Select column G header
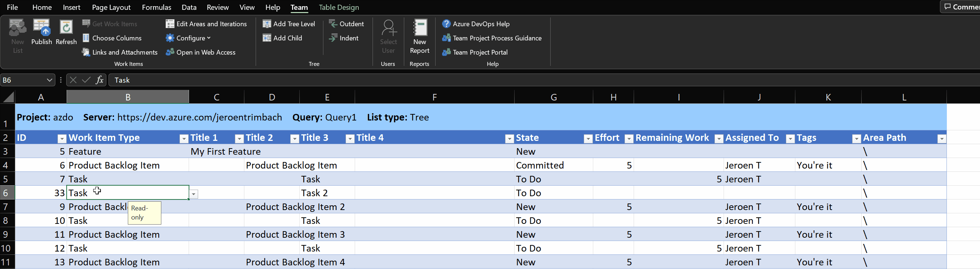The image size is (980, 269). pyautogui.click(x=554, y=97)
